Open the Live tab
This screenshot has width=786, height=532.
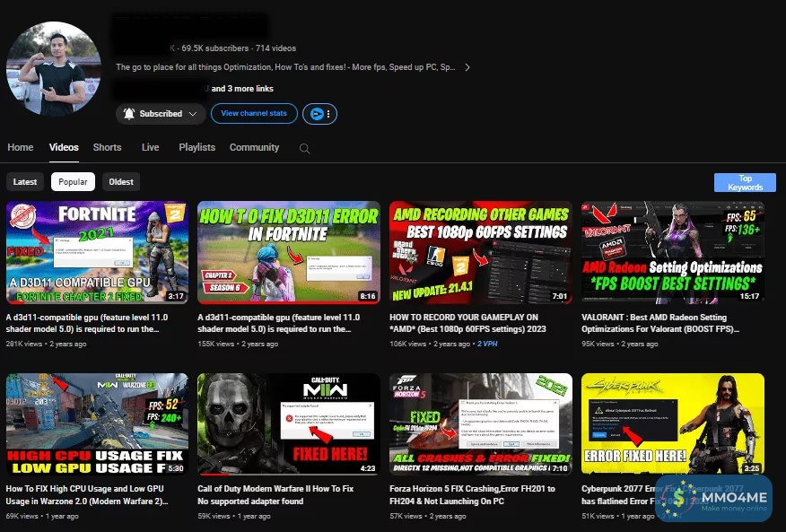[x=151, y=147]
